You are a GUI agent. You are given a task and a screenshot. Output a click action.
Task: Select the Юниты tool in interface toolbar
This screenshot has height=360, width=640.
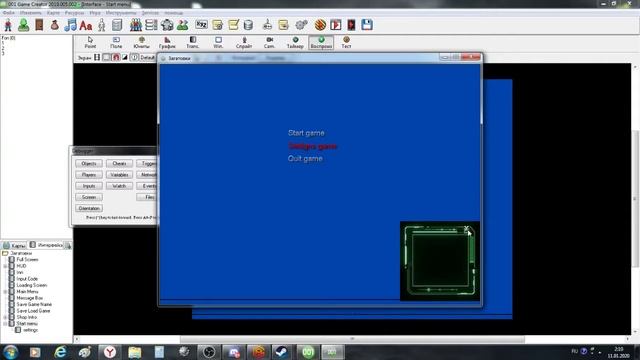pyautogui.click(x=142, y=42)
